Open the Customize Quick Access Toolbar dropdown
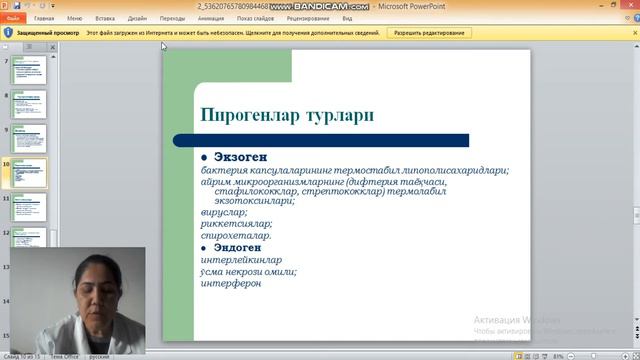 point(53,6)
